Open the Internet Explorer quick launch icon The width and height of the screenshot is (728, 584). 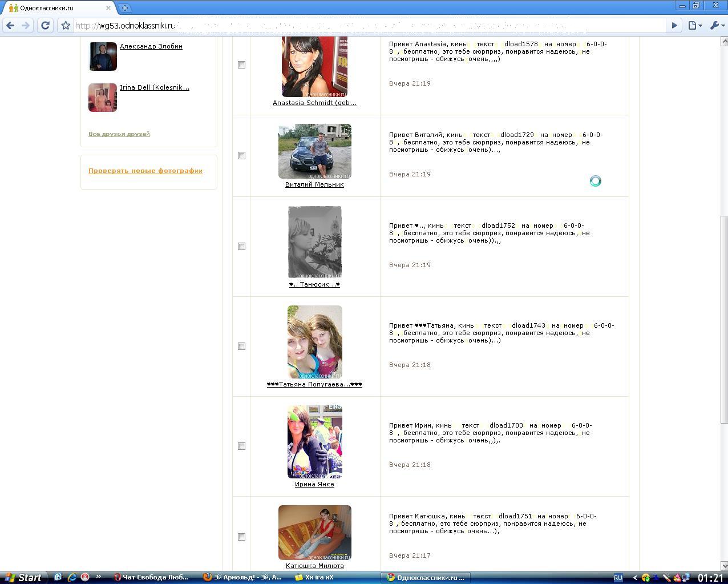pyautogui.click(x=72, y=577)
